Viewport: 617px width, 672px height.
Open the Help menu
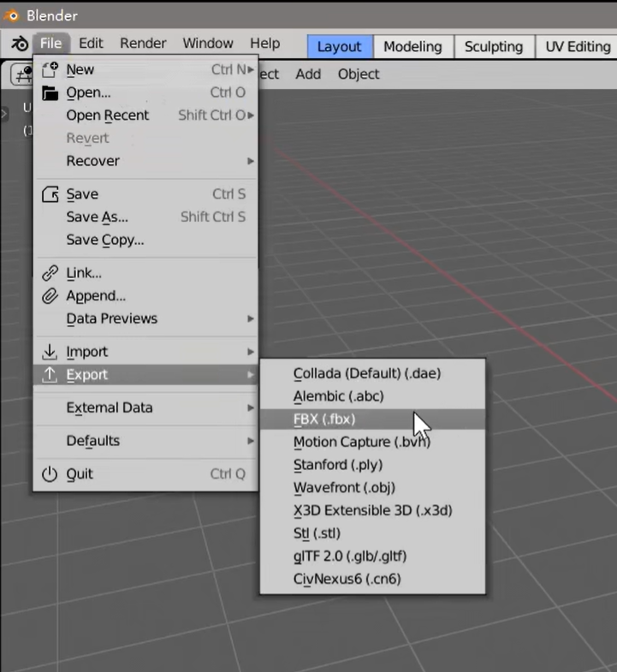click(x=264, y=44)
